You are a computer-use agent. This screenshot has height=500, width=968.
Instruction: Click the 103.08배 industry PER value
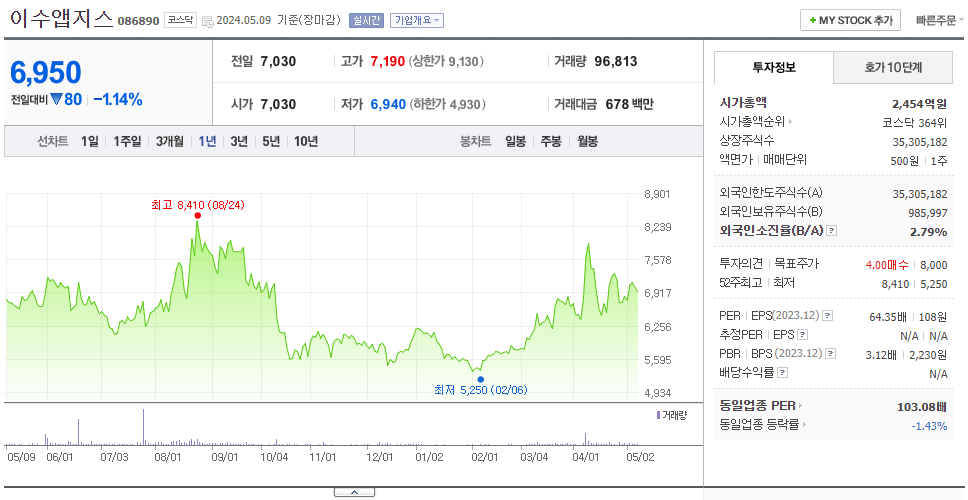pyautogui.click(x=922, y=407)
